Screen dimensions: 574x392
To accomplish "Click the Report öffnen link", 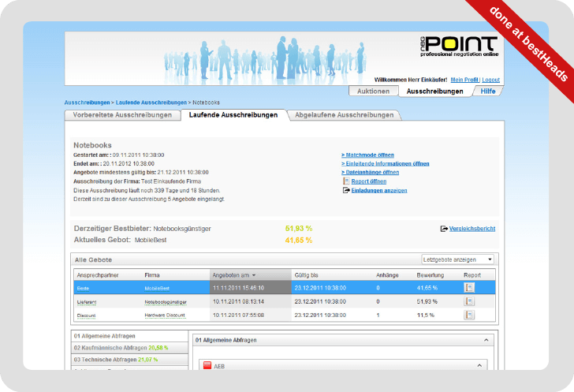I will tap(369, 181).
